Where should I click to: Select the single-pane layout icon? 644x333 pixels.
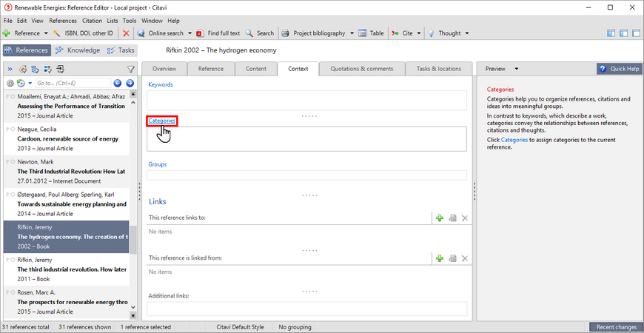[636, 33]
